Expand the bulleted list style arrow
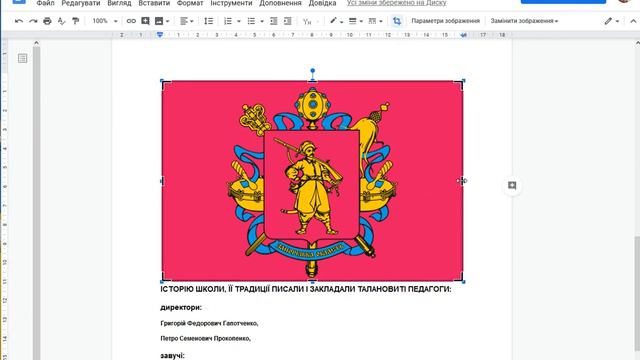Viewport: 640px width, 360px height. click(x=262, y=21)
